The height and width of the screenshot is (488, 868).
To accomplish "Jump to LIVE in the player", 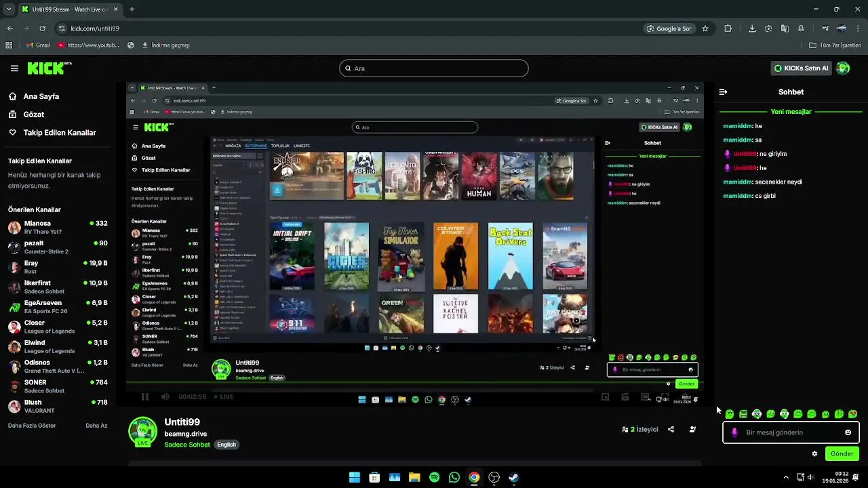I will click(224, 396).
